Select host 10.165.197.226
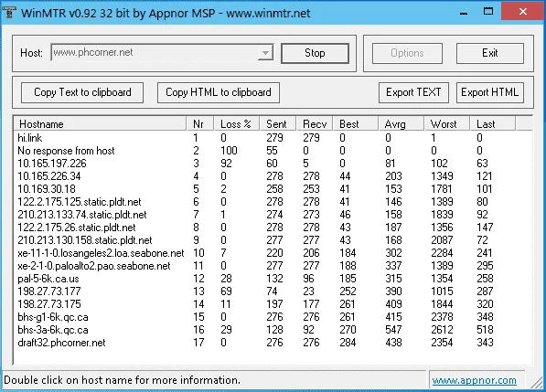This screenshot has height=392, width=546. [x=273, y=164]
